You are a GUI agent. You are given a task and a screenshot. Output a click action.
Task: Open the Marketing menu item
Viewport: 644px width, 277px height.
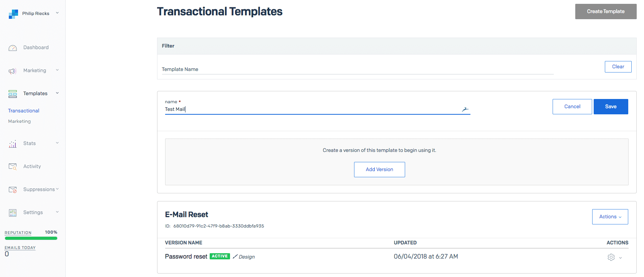point(35,71)
